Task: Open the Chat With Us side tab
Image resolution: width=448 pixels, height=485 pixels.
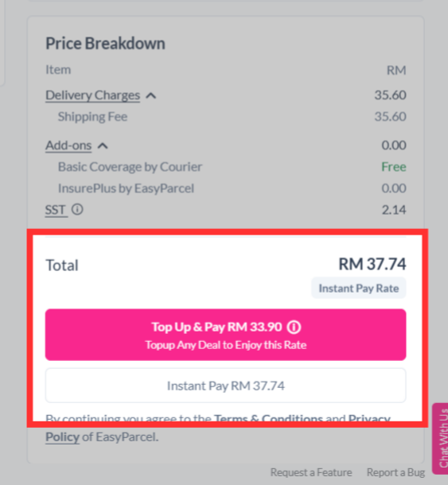Action: (441, 438)
